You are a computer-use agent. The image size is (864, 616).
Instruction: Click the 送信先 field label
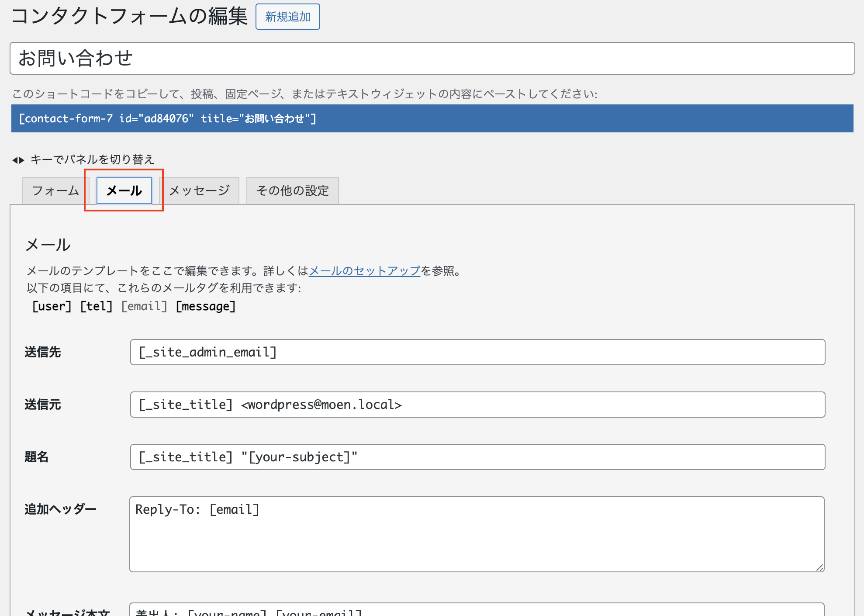point(43,352)
